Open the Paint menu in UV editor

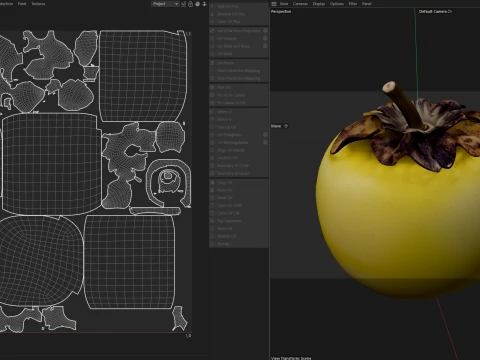tap(22, 4)
